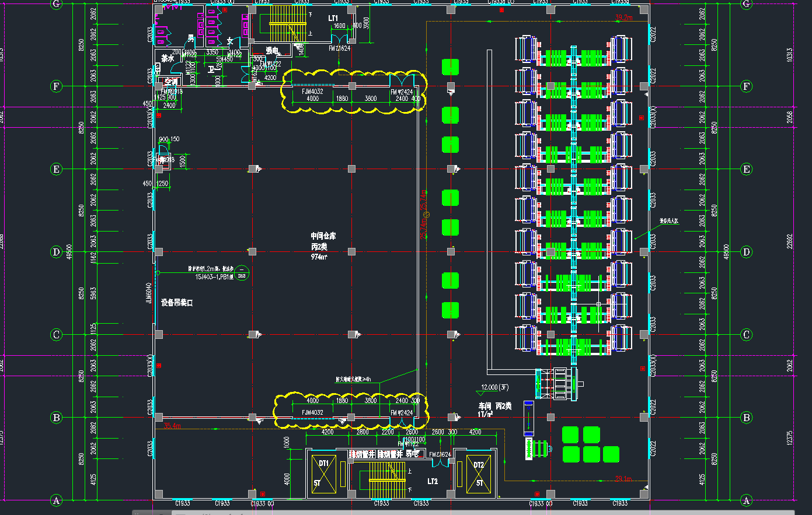Pick the 强电 electrical room label
The width and height of the screenshot is (812, 515).
tap(272, 51)
